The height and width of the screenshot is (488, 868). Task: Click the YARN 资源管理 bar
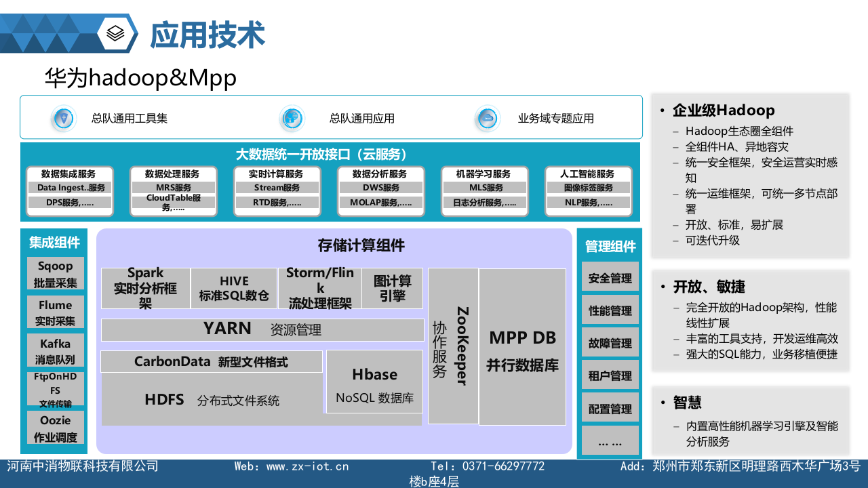point(262,329)
